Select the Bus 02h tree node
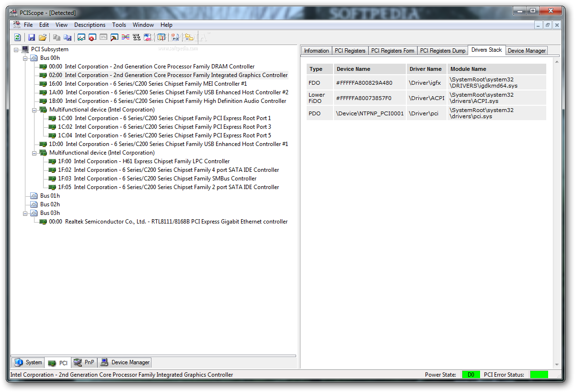575x392 pixels. (x=50, y=204)
